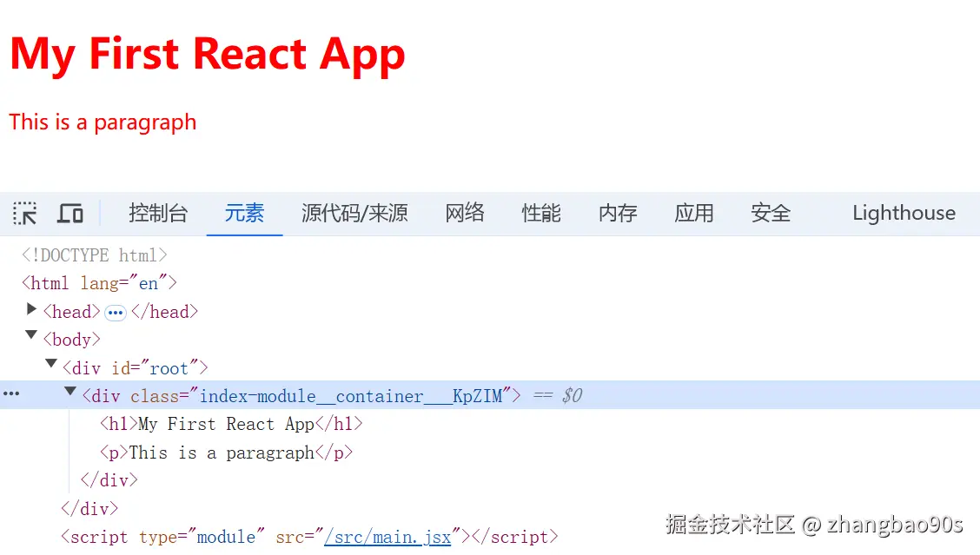Switch to the 安全 security tab
Screen dimensions: 980x555
point(771,213)
